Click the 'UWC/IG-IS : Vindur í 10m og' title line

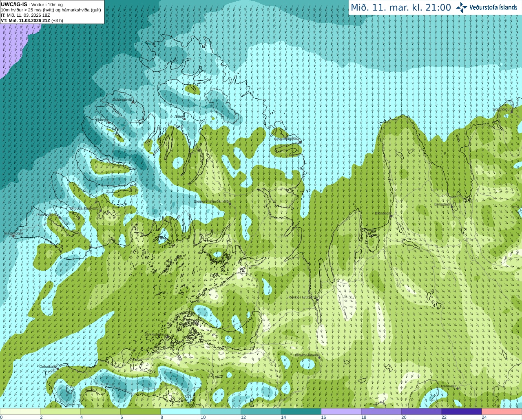click(x=32, y=4)
